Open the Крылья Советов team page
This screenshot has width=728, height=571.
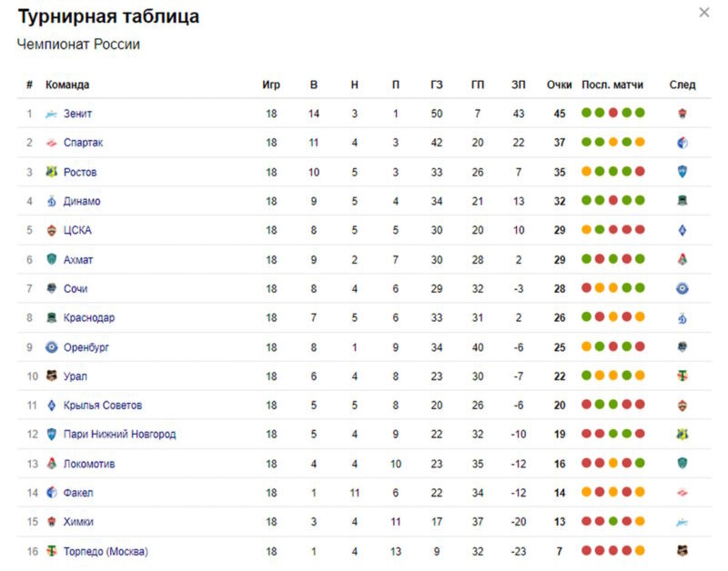point(103,406)
